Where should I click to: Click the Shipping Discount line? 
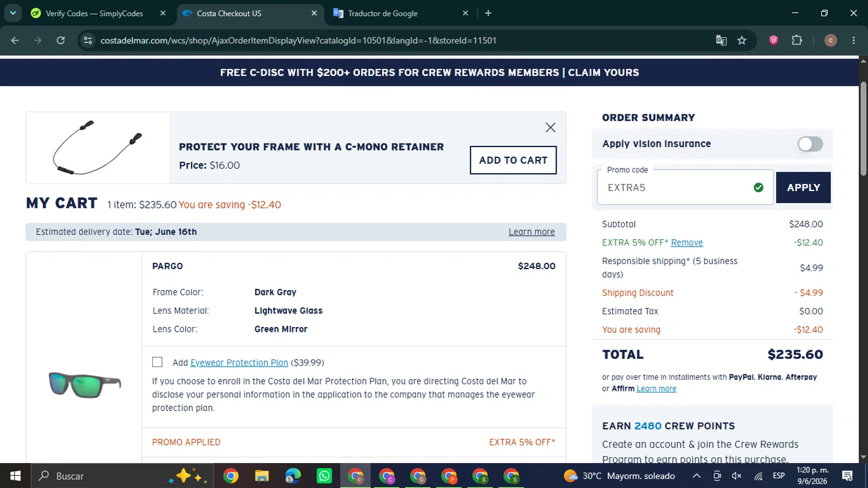[x=712, y=293]
